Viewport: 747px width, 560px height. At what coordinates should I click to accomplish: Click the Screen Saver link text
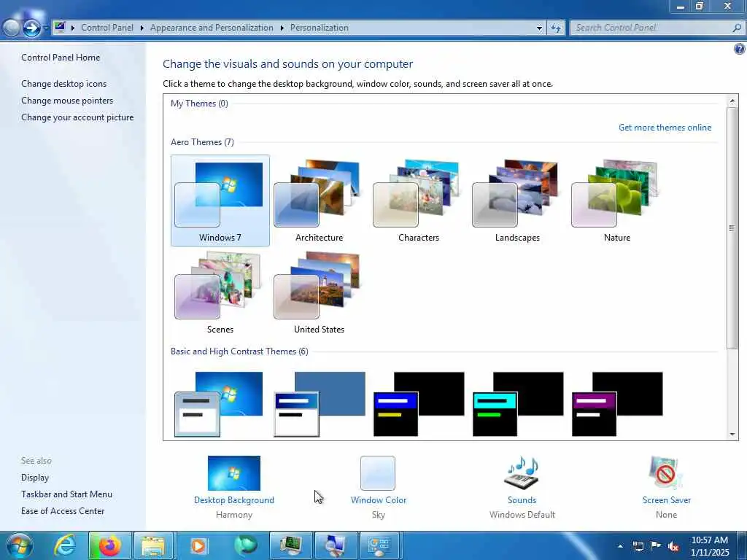(x=666, y=500)
